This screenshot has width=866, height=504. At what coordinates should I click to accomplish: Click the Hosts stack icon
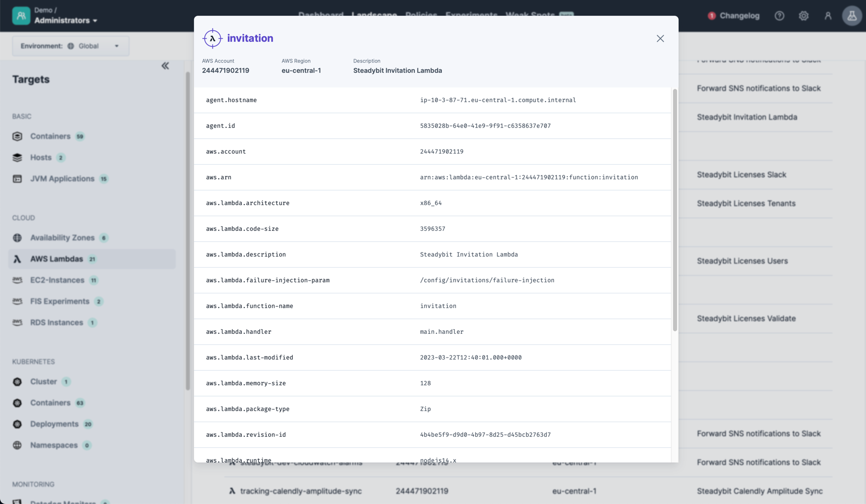coord(17,158)
